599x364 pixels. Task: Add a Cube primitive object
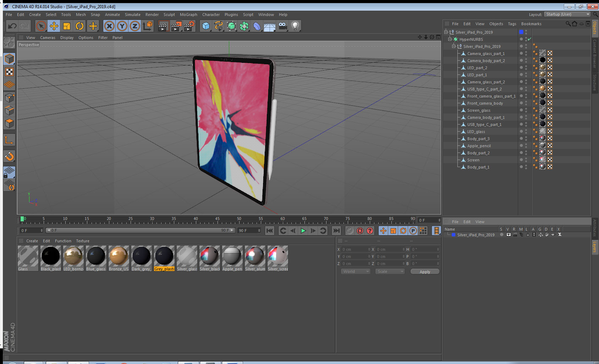[x=206, y=26]
